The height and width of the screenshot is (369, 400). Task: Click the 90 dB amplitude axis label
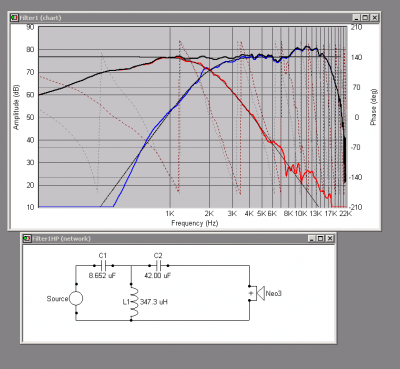click(30, 27)
